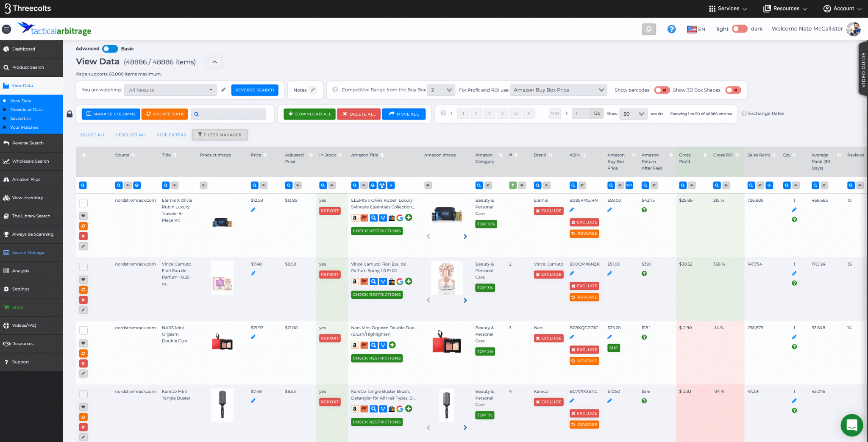
Task: Open the Show 50 results dropdown
Action: [633, 114]
